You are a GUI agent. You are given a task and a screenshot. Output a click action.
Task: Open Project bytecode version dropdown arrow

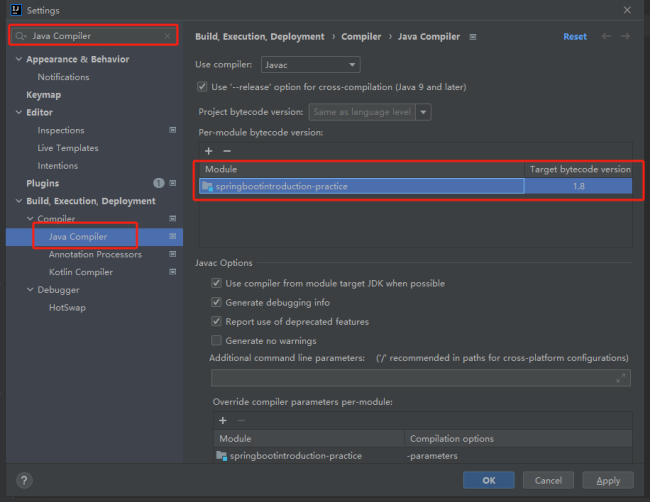click(423, 112)
